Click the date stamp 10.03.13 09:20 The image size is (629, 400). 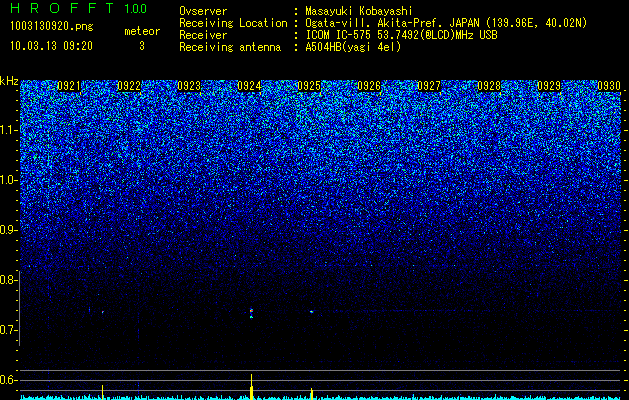51,46
